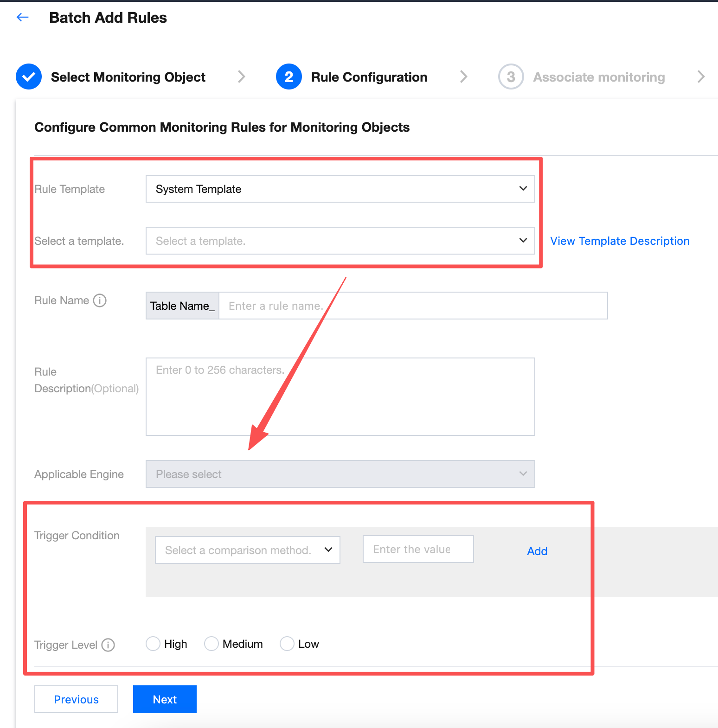Click the back arrow beside Batch Add Rules
Image resolution: width=718 pixels, height=728 pixels.
tap(22, 18)
